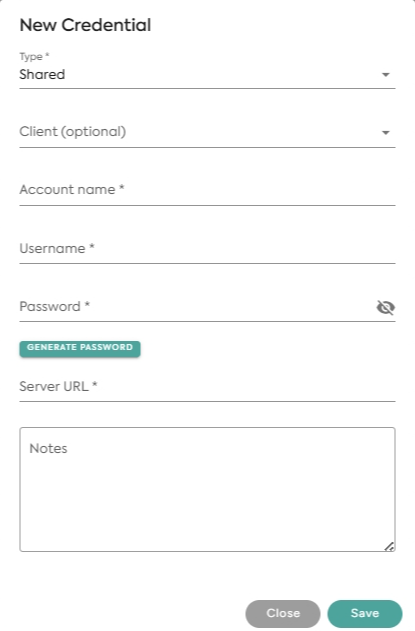The height and width of the screenshot is (631, 415).
Task: Click the small 'Type *' label
Action: 34,57
